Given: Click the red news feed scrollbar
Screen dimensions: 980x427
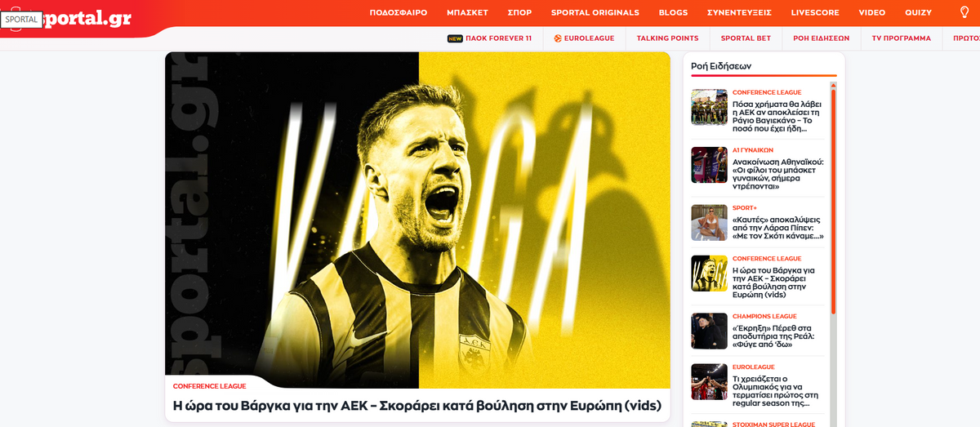Looking at the screenshot, I should point(833,202).
